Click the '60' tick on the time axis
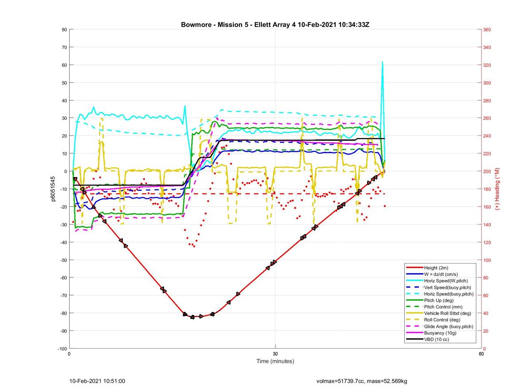Image resolution: width=532 pixels, height=392 pixels. (481, 353)
